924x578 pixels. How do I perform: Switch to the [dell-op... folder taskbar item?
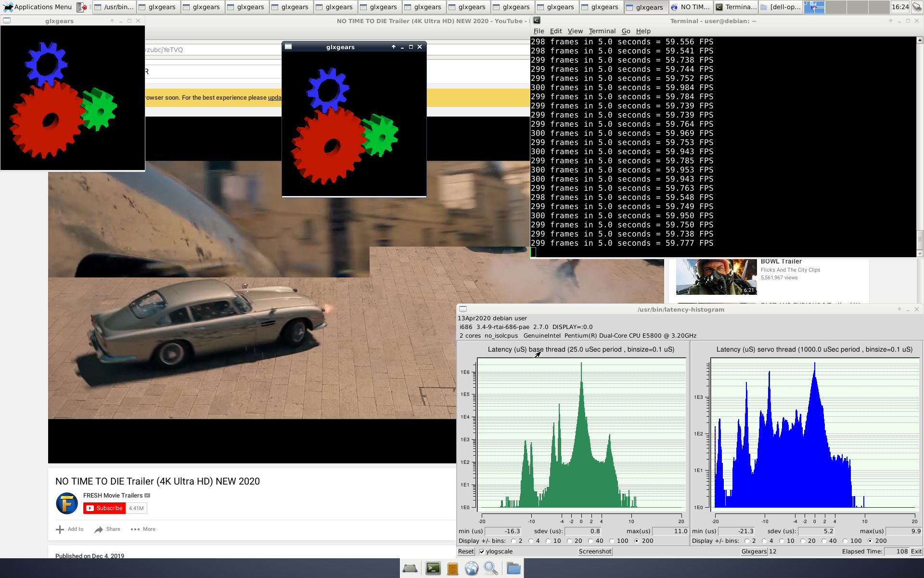[780, 7]
